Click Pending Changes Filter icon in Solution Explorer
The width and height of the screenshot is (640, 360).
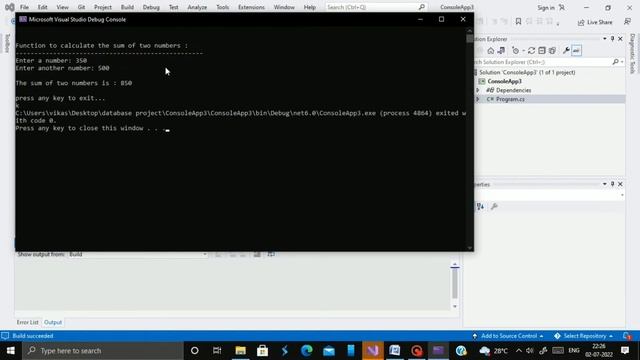tap(516, 51)
